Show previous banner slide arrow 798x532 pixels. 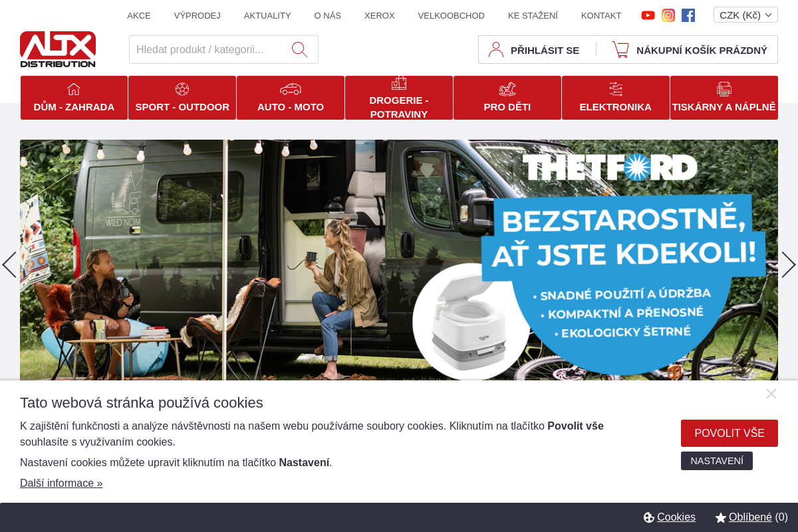(9, 265)
